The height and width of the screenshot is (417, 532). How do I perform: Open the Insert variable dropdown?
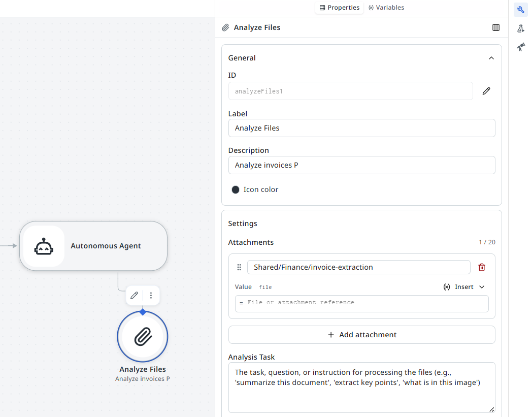click(x=464, y=287)
